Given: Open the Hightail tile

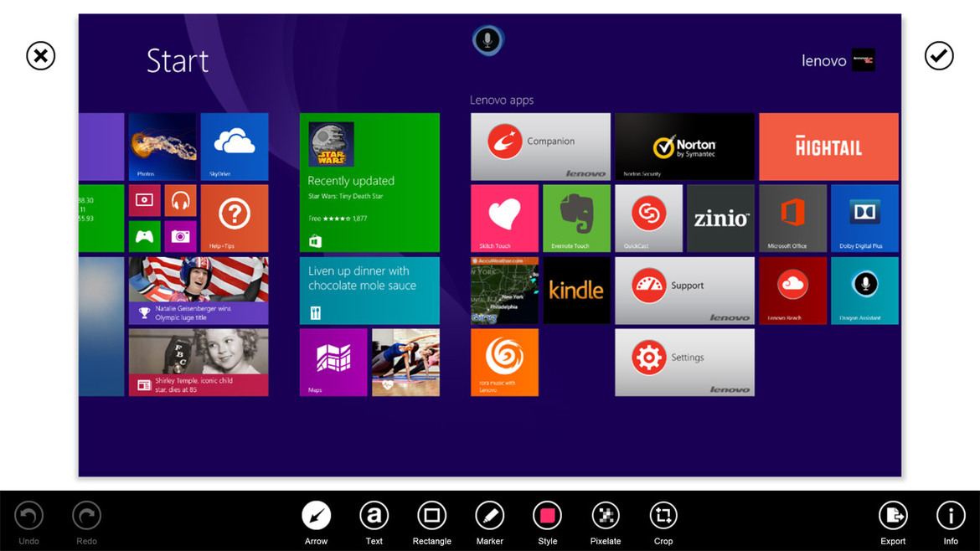Looking at the screenshot, I should pos(828,147).
